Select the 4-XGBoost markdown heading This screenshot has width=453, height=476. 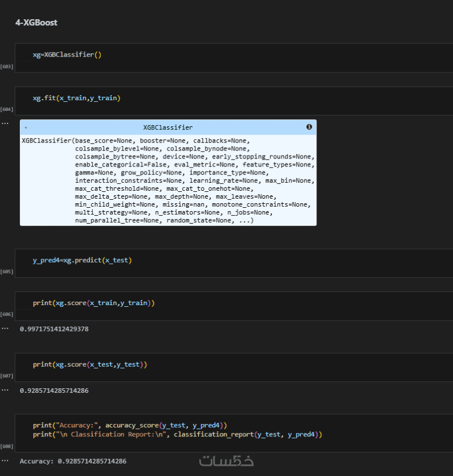pyautogui.click(x=36, y=23)
